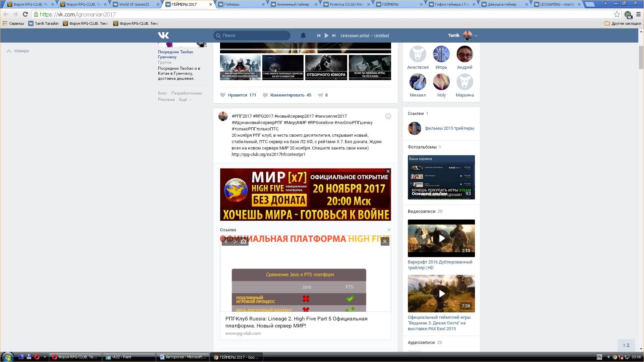Switch to next link preview image

235,241
